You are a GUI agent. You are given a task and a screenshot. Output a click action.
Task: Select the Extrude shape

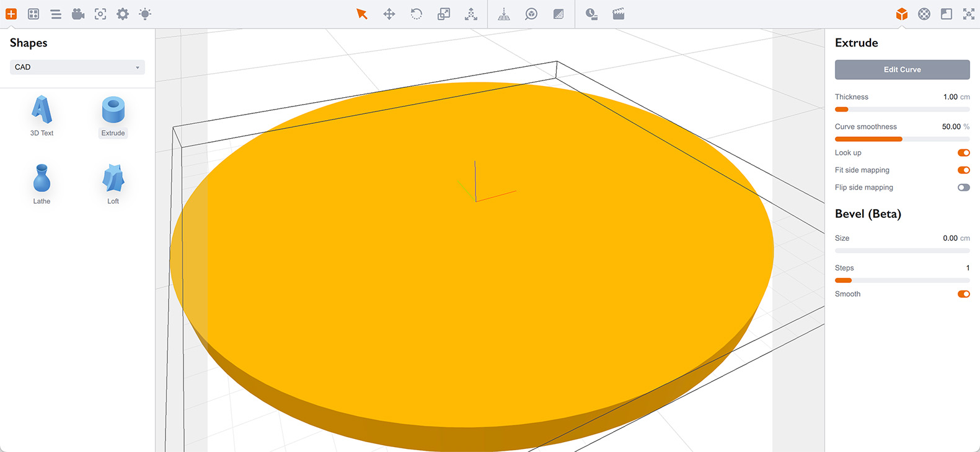coord(113,116)
